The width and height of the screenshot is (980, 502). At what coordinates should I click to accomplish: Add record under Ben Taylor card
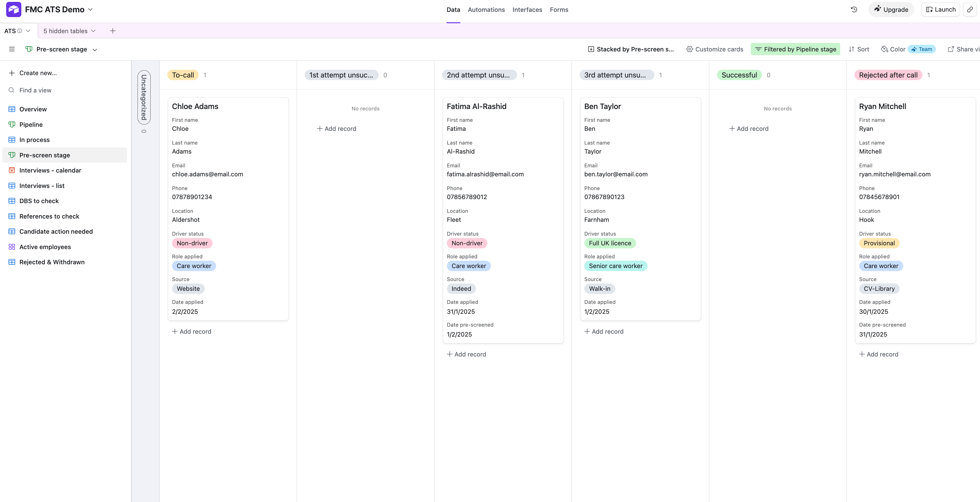[x=604, y=332]
